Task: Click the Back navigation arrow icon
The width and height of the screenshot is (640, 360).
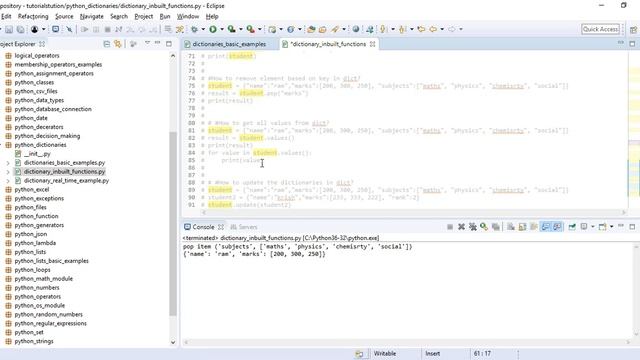Action: [433, 29]
